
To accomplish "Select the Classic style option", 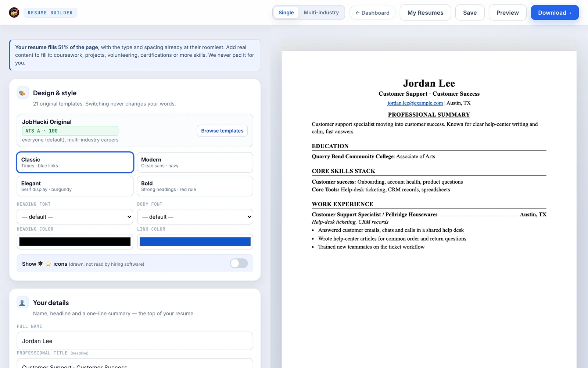I will click(x=75, y=162).
